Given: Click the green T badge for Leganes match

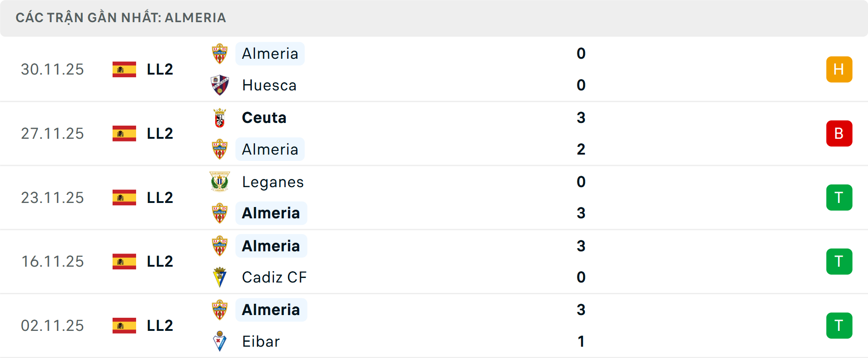Looking at the screenshot, I should (839, 198).
